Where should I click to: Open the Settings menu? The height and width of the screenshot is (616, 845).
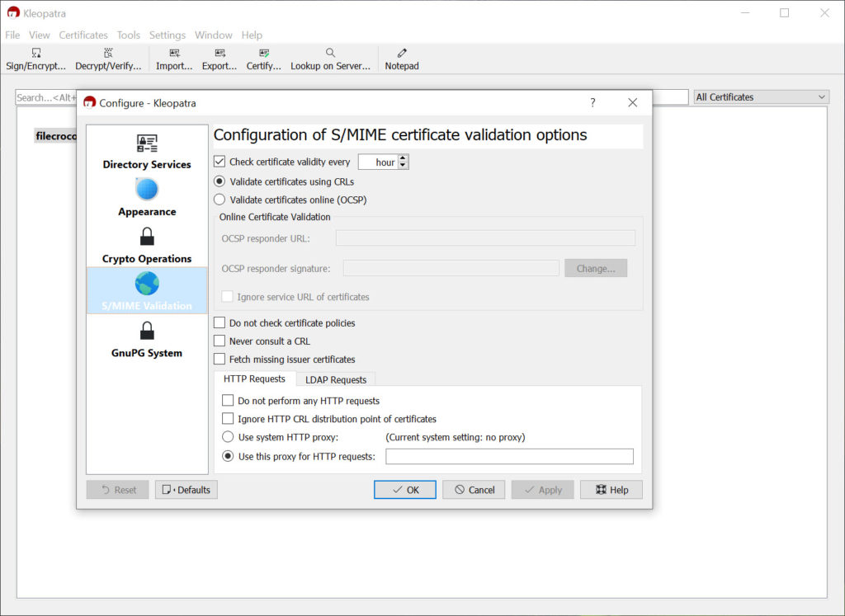167,35
